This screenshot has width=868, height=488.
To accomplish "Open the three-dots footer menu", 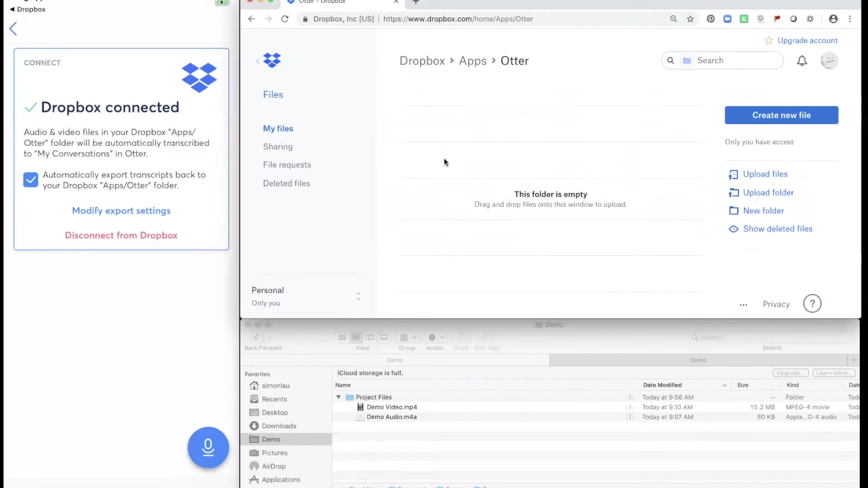I will coord(743,305).
